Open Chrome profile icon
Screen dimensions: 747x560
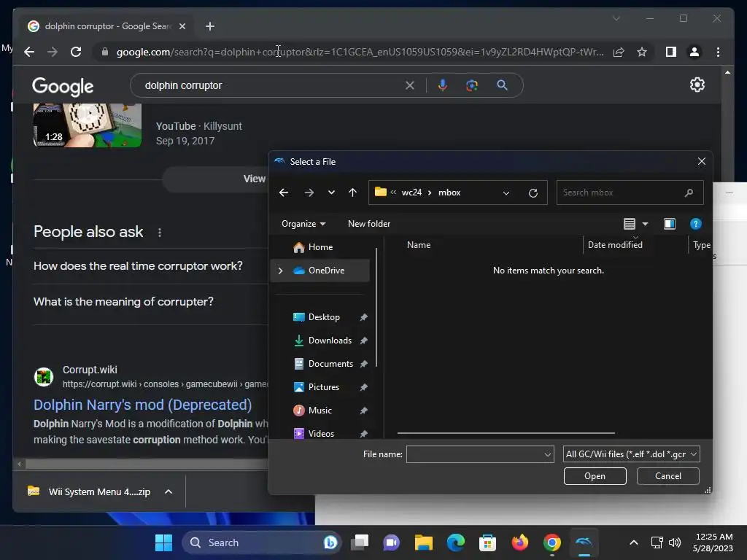pyautogui.click(x=694, y=52)
